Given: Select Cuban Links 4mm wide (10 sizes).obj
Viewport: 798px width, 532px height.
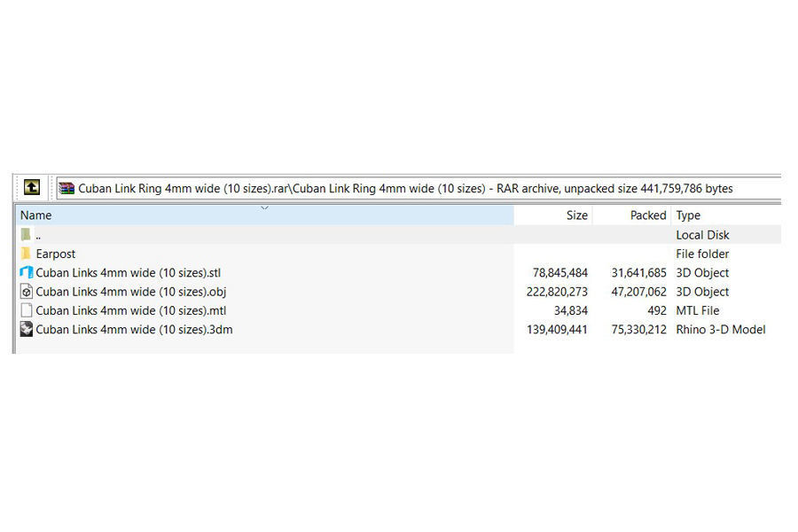Looking at the screenshot, I should [130, 292].
